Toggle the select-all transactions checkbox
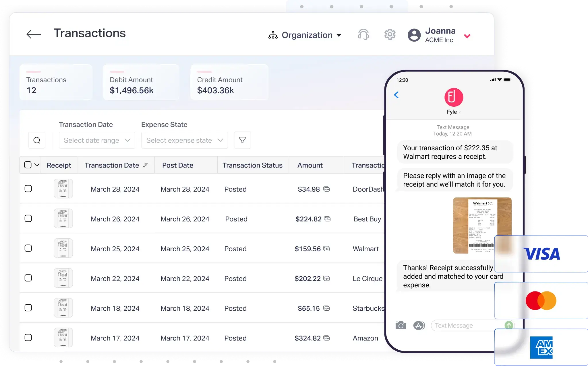The width and height of the screenshot is (588, 366). point(28,165)
